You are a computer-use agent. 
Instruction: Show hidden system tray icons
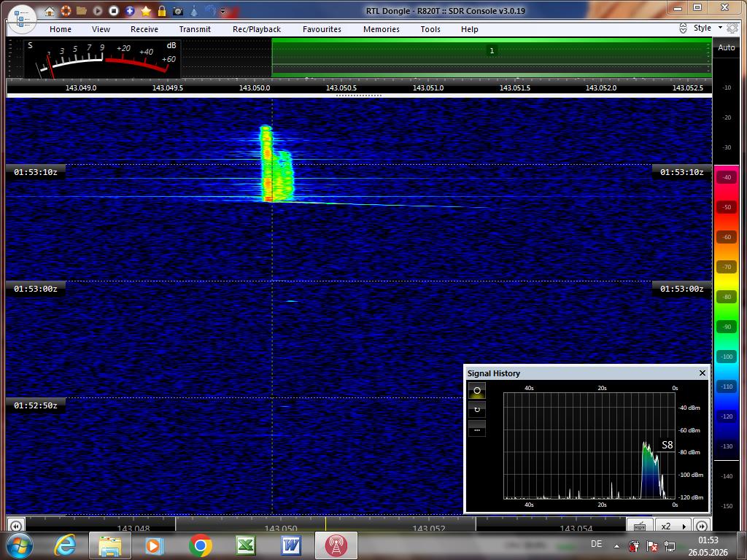[617, 546]
